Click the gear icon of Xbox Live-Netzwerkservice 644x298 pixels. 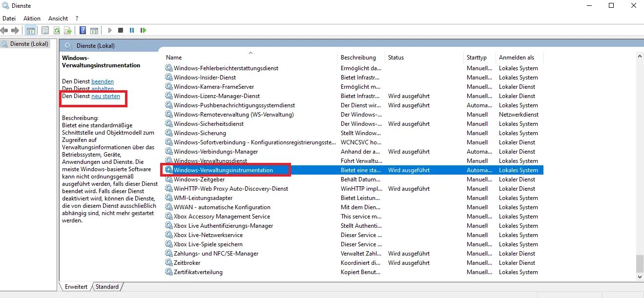169,235
